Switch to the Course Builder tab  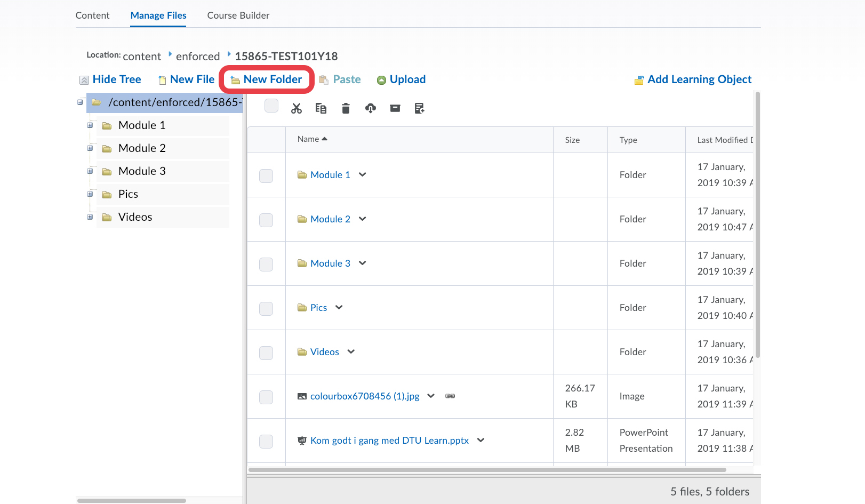click(238, 15)
